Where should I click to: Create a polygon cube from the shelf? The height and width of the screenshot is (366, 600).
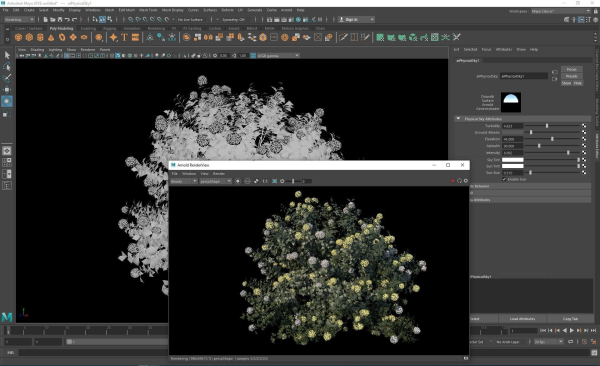click(29, 38)
